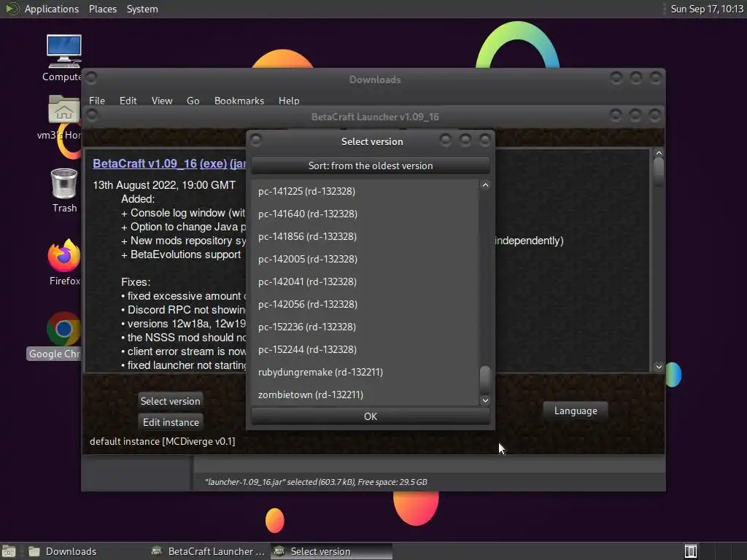This screenshot has height=560, width=747.
Task: Click the workspace switcher icon in bottom panel
Action: [x=690, y=551]
